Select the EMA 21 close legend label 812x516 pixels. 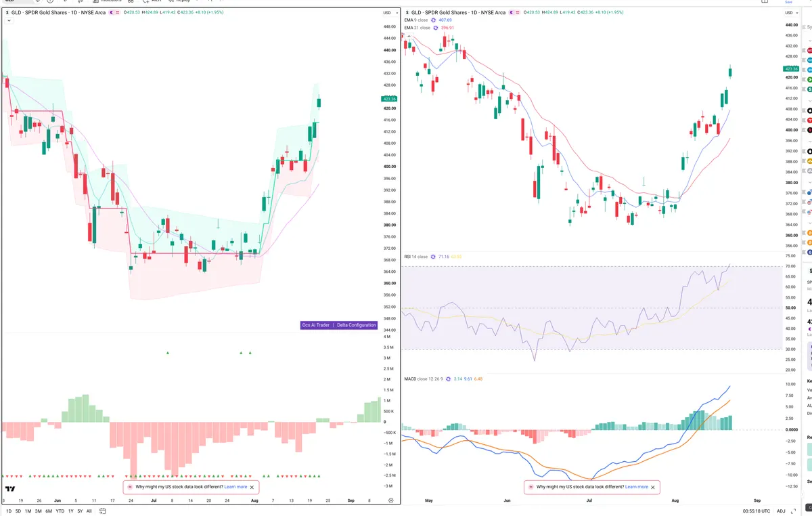pyautogui.click(x=417, y=28)
